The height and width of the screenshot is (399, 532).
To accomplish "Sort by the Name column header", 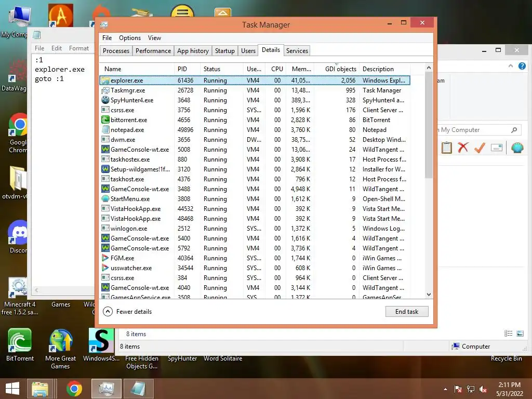I will [137, 69].
